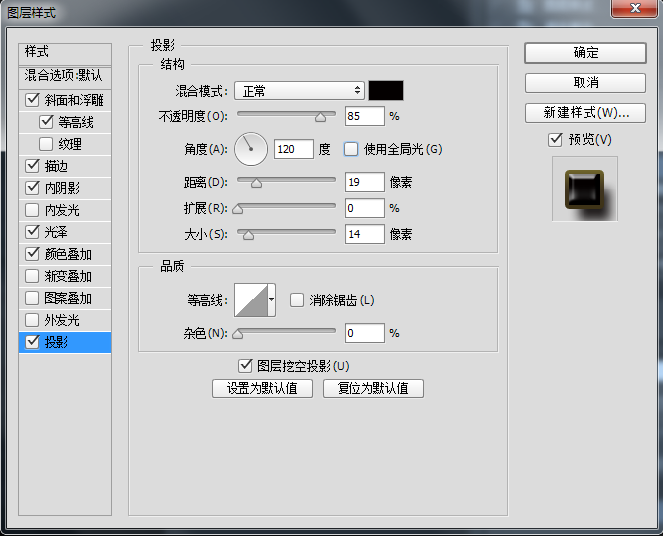Uncheck 斜面和浮雕 checkbox
This screenshot has width=663, height=536.
pos(33,100)
